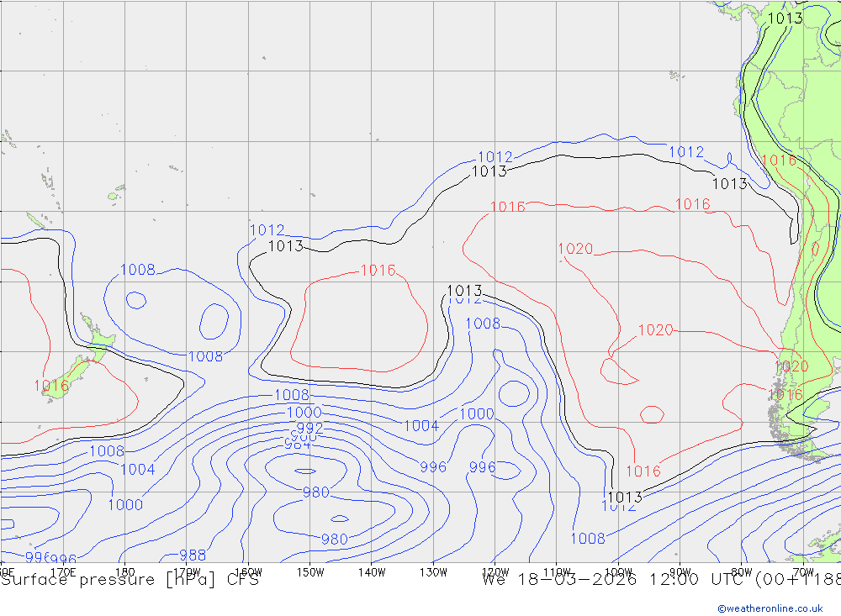Screen dimensions: 841x616
Task: Click the 988 isobar label
Action: click(x=193, y=555)
